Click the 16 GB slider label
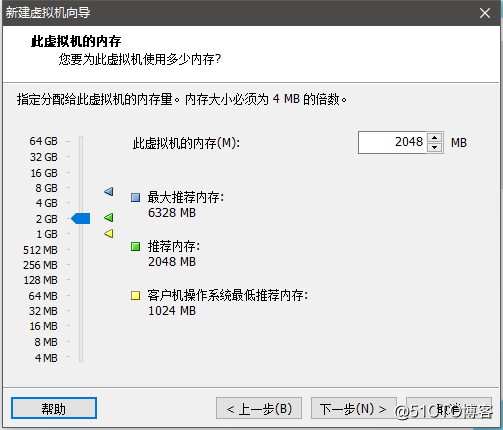This screenshot has height=430, width=503. point(44,173)
